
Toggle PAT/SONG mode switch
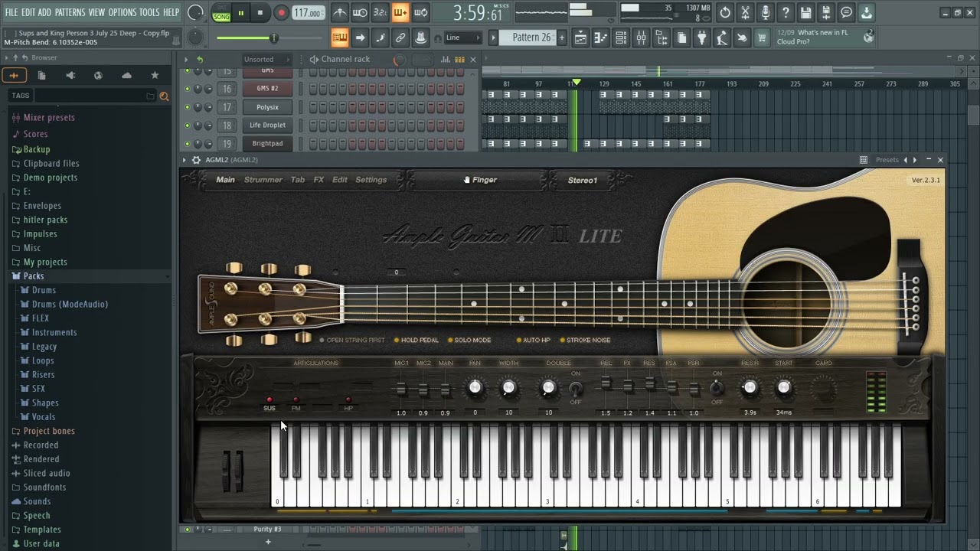click(x=221, y=13)
